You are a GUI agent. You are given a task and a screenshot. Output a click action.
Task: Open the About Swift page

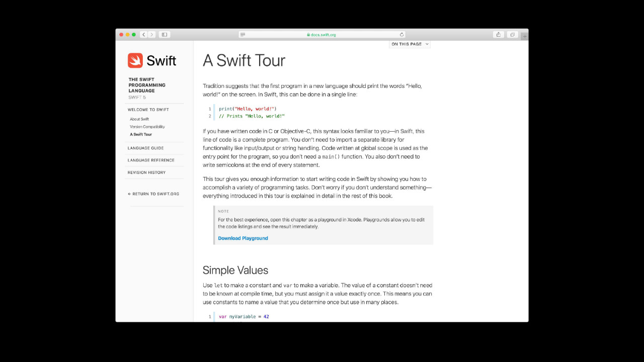coord(139,119)
